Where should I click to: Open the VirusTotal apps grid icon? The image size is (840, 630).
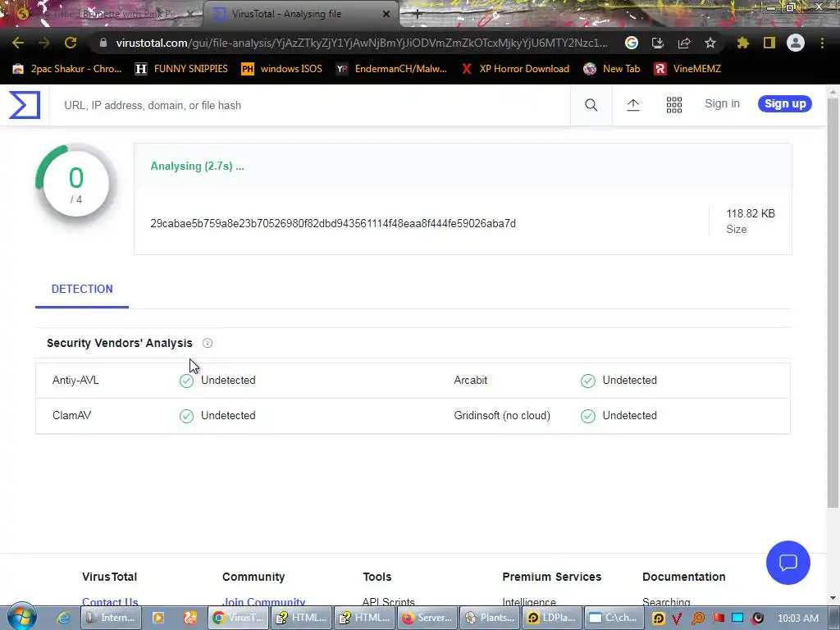(674, 105)
